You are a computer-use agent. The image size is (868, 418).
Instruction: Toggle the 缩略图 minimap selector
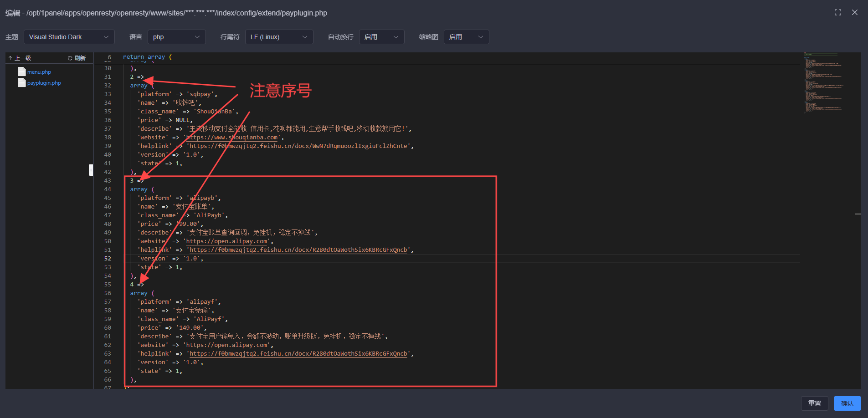tap(466, 37)
